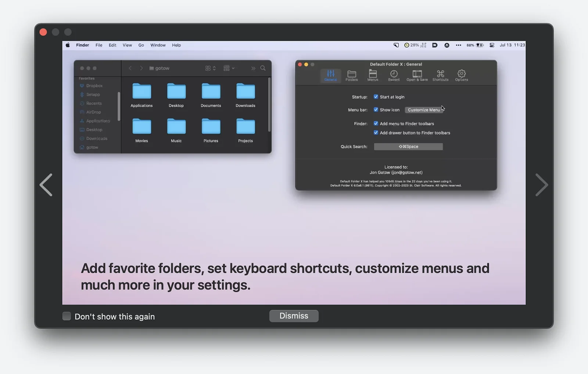Click the Finder file list scrollbar
Image resolution: width=588 pixels, height=374 pixels.
269,105
